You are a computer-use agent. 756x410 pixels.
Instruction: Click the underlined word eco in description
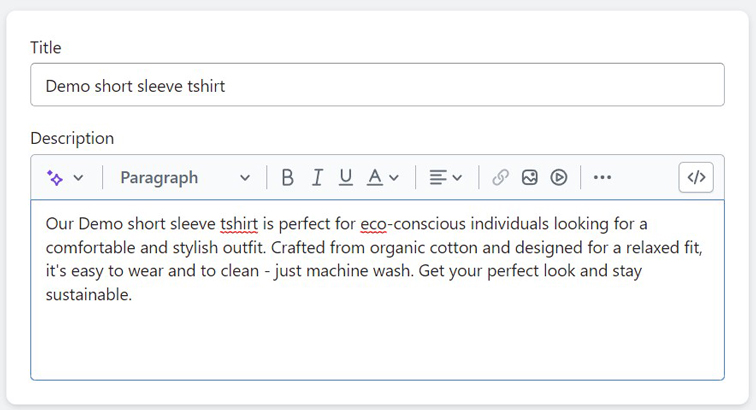(x=373, y=224)
